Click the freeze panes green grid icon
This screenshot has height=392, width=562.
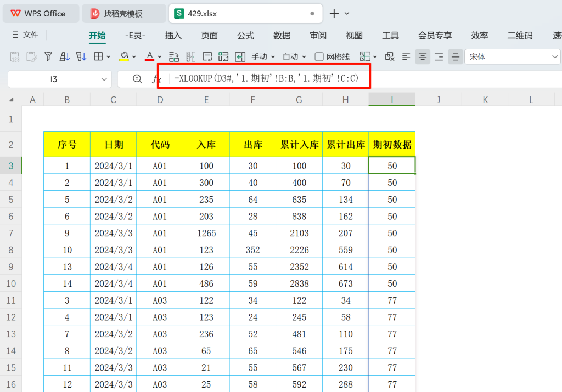coord(365,56)
